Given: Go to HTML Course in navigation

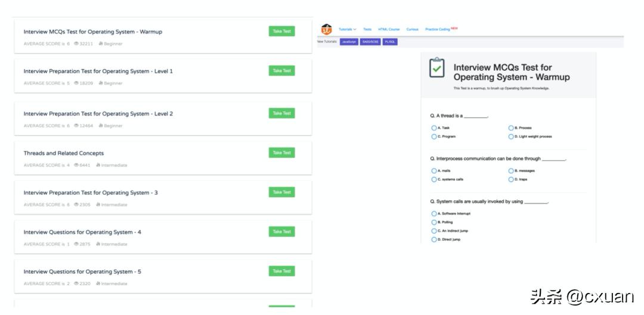Looking at the screenshot, I should click(x=389, y=29).
